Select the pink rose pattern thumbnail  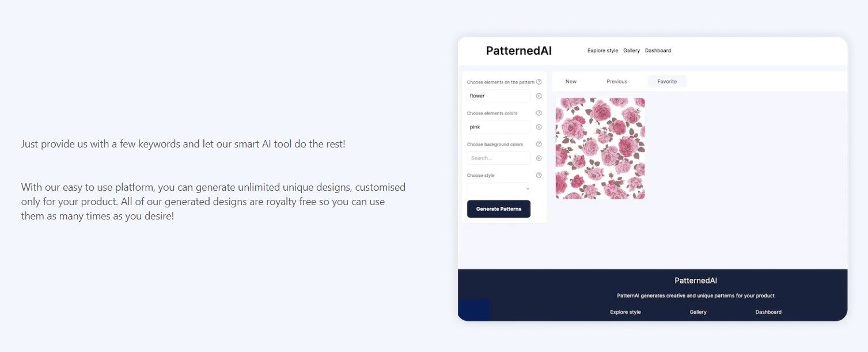coord(600,148)
